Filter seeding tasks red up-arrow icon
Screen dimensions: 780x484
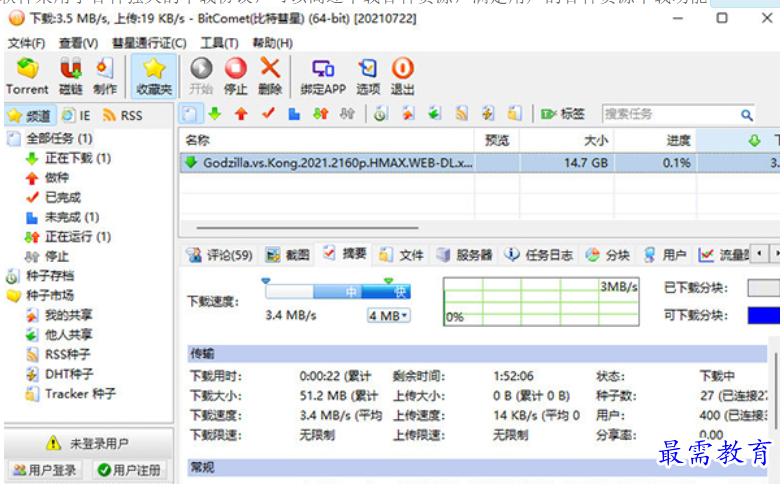tap(242, 114)
